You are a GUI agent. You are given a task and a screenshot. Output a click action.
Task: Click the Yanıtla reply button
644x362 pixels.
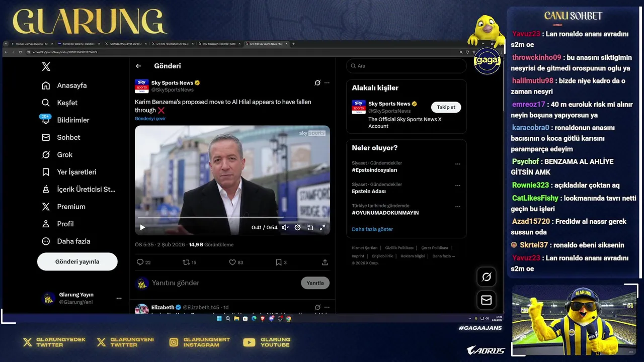pos(315,283)
